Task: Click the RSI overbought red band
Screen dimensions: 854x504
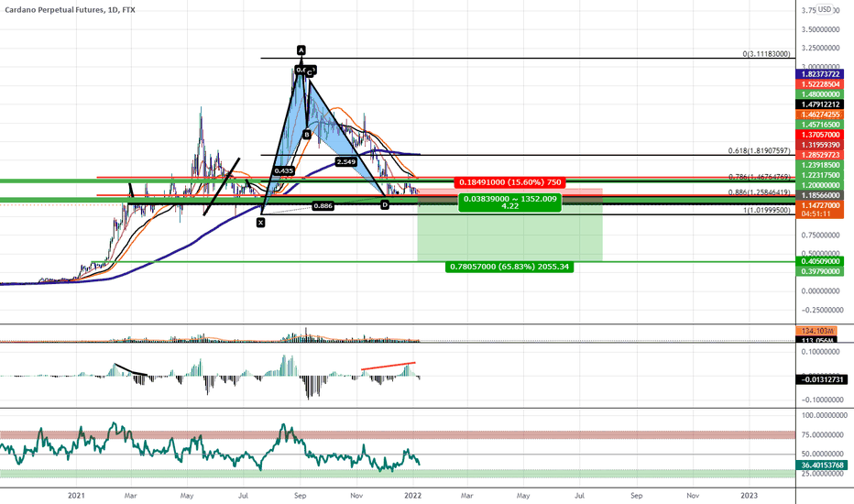Action: click(x=397, y=434)
